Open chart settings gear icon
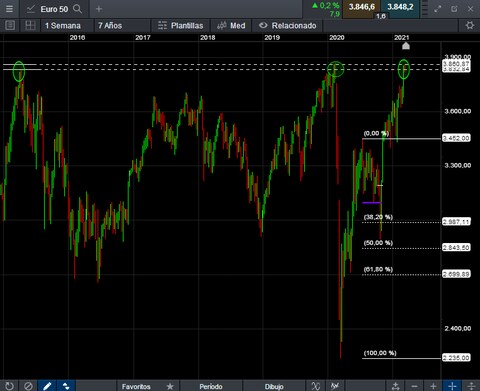Image resolution: width=480 pixels, height=391 pixels. click(470, 26)
